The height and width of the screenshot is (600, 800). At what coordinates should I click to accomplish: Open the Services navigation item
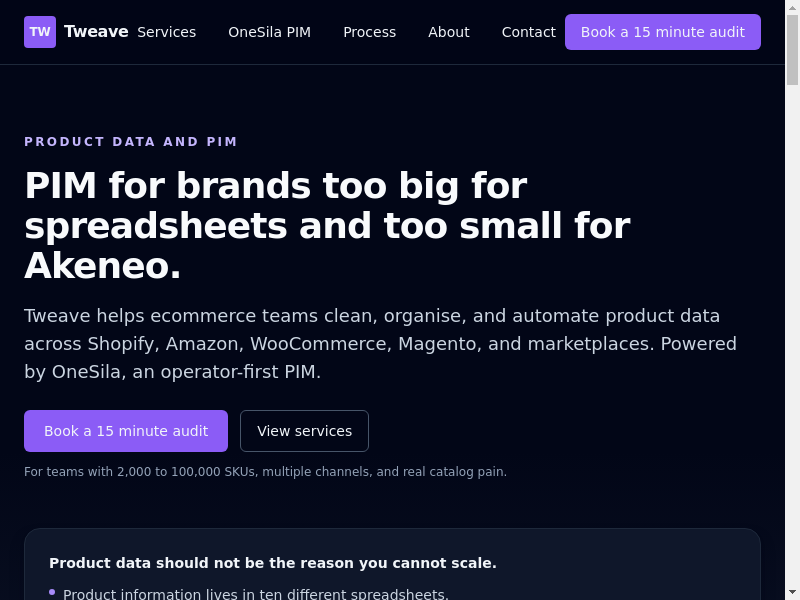[x=166, y=32]
